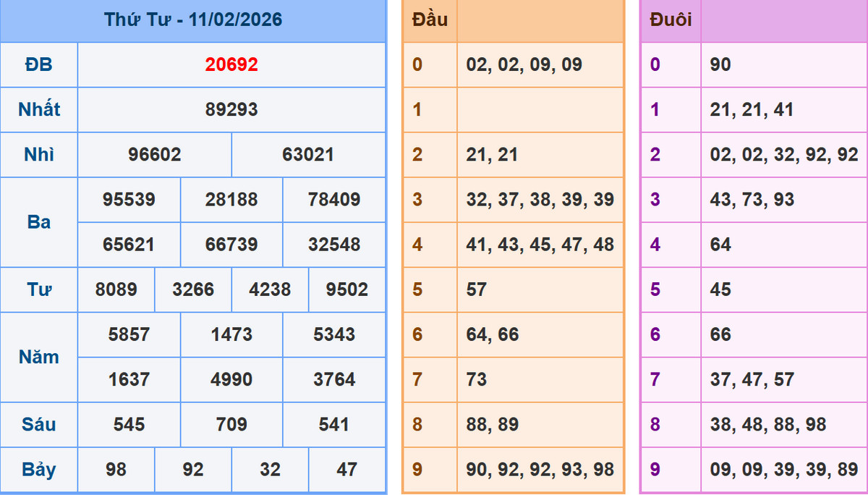This screenshot has width=868, height=495.
Task: Click third prize number 28188
Action: click(231, 200)
